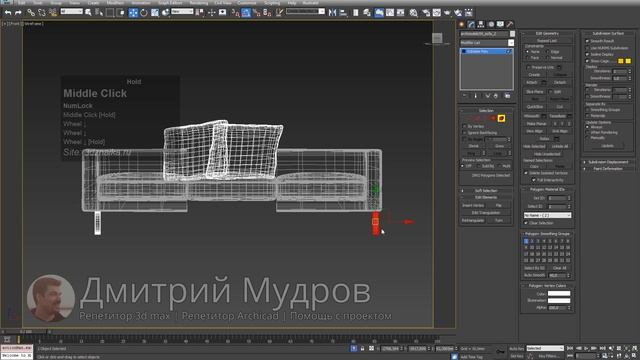This screenshot has width=640, height=360.
Task: Open the Modifiers menu
Action: pos(116,2)
